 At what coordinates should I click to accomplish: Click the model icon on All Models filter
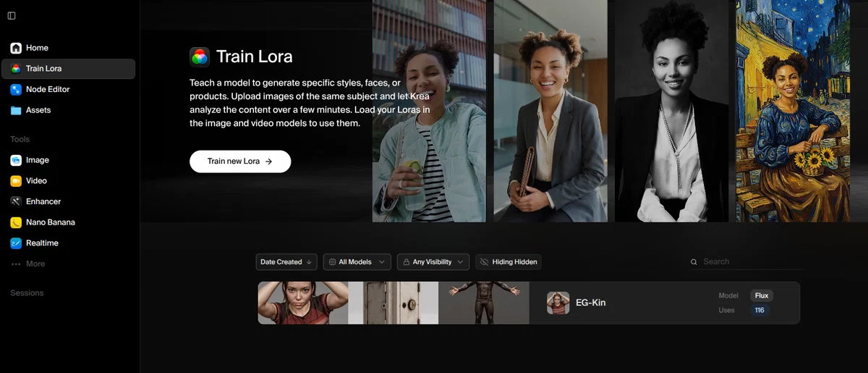[332, 262]
